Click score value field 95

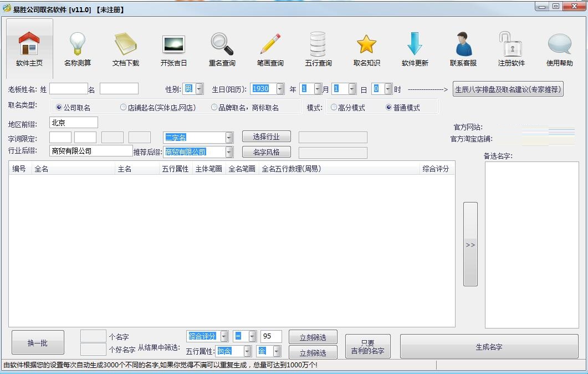[x=271, y=336]
